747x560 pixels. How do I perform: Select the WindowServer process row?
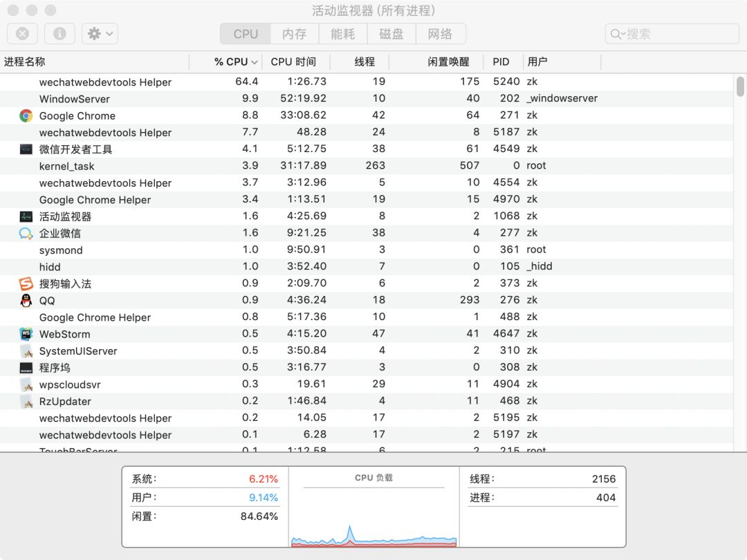click(x=367, y=99)
